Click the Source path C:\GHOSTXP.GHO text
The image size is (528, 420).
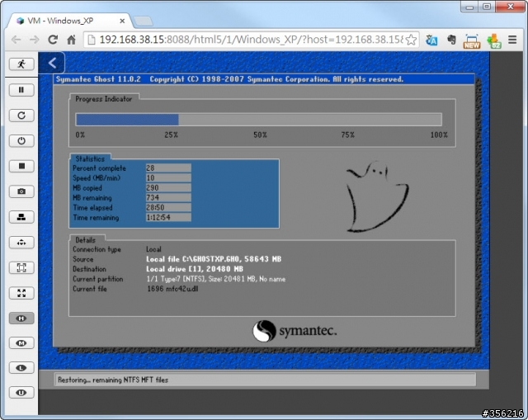coord(214,259)
